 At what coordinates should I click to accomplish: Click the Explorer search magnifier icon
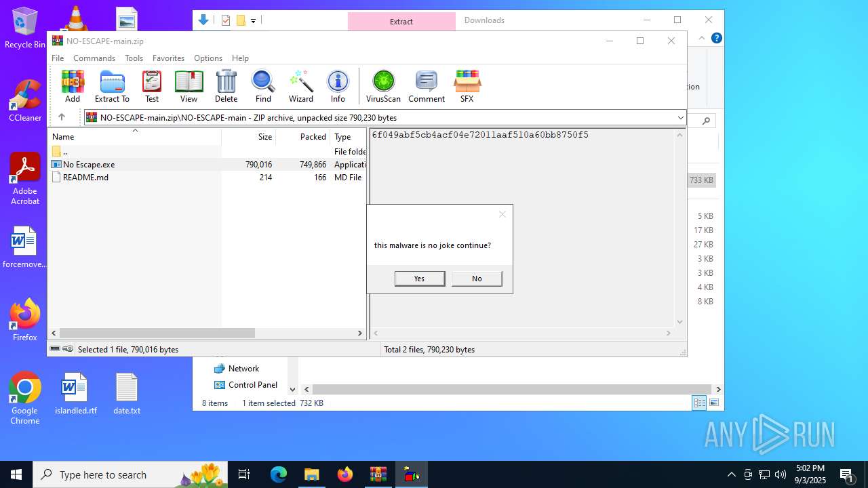pyautogui.click(x=706, y=121)
